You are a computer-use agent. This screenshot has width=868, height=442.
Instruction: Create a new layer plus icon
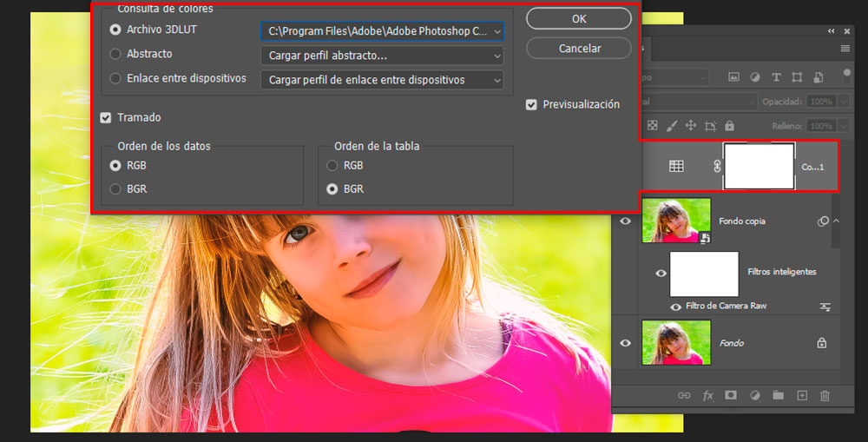point(802,395)
